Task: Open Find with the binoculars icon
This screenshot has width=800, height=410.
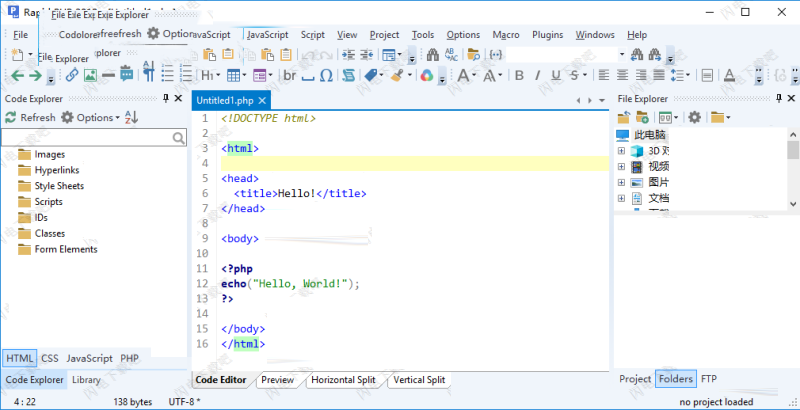Action: [x=433, y=54]
